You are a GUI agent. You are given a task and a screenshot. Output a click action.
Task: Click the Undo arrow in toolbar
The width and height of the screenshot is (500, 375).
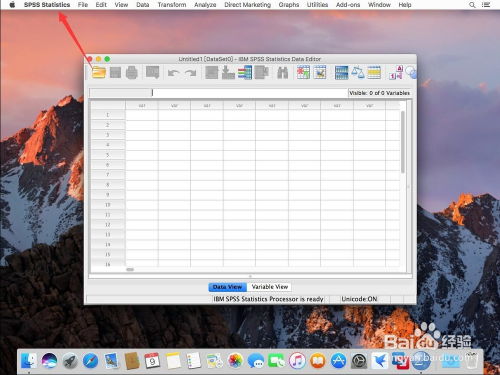[173, 73]
